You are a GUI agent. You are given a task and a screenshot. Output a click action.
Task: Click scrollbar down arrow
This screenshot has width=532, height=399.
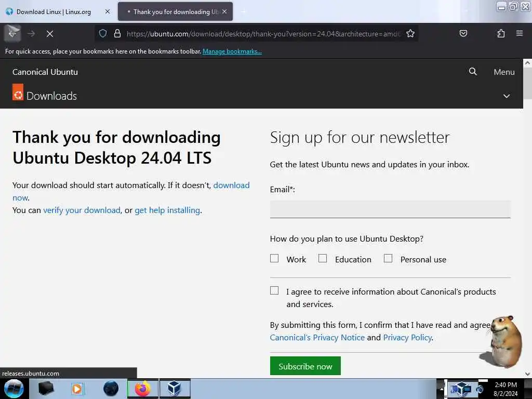(x=528, y=374)
